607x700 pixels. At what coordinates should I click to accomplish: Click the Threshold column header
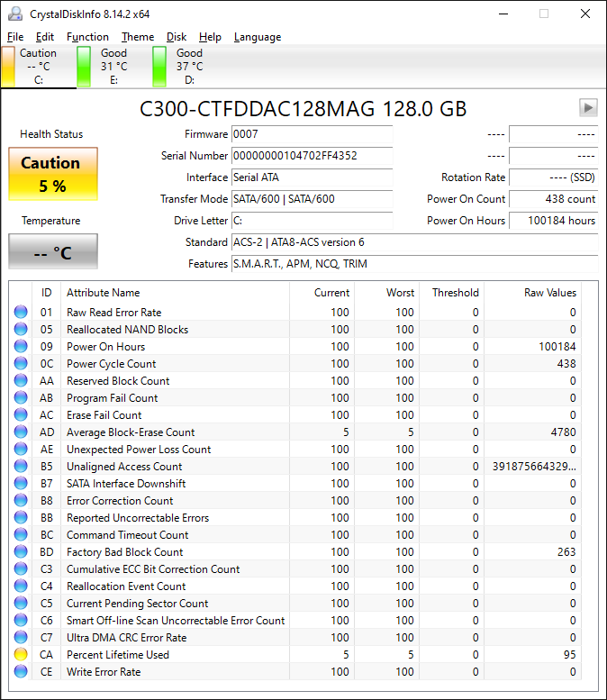(452, 293)
